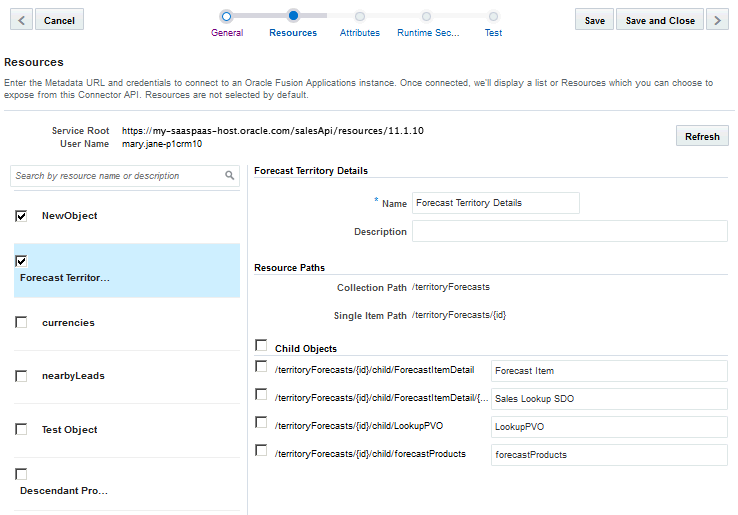The image size is (738, 515).
Task: Click the forward arrow navigation icon
Action: click(717, 20)
